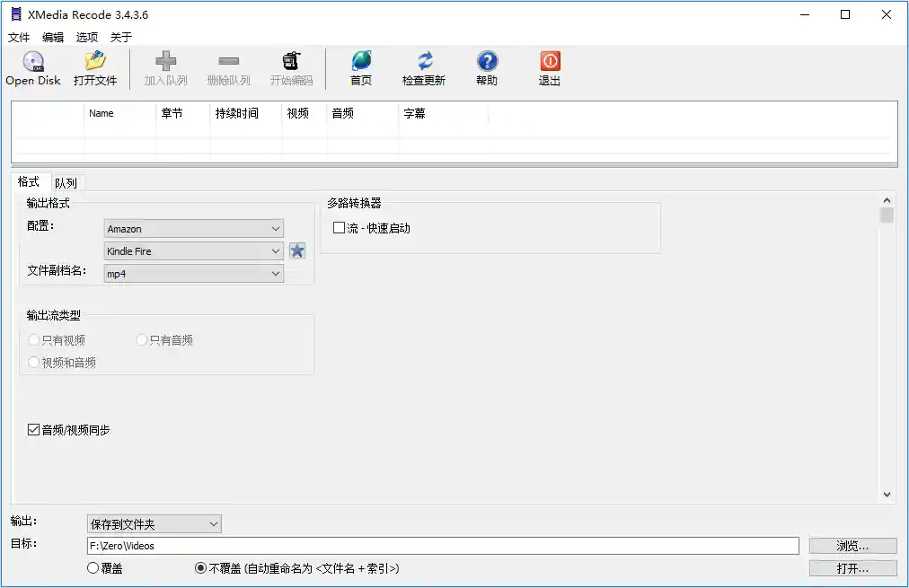The height and width of the screenshot is (588, 909).
Task: Select the 不覆盖 auto-rename radio button
Action: [x=200, y=568]
